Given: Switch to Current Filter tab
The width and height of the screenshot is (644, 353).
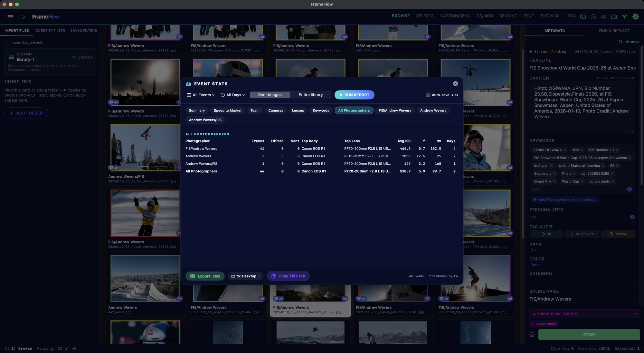Looking at the screenshot, I should (x=50, y=31).
